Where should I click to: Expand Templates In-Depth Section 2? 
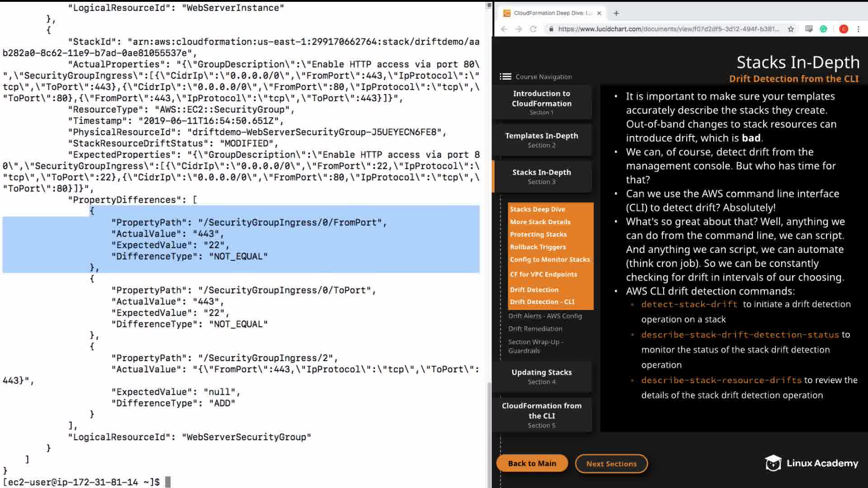tap(542, 140)
